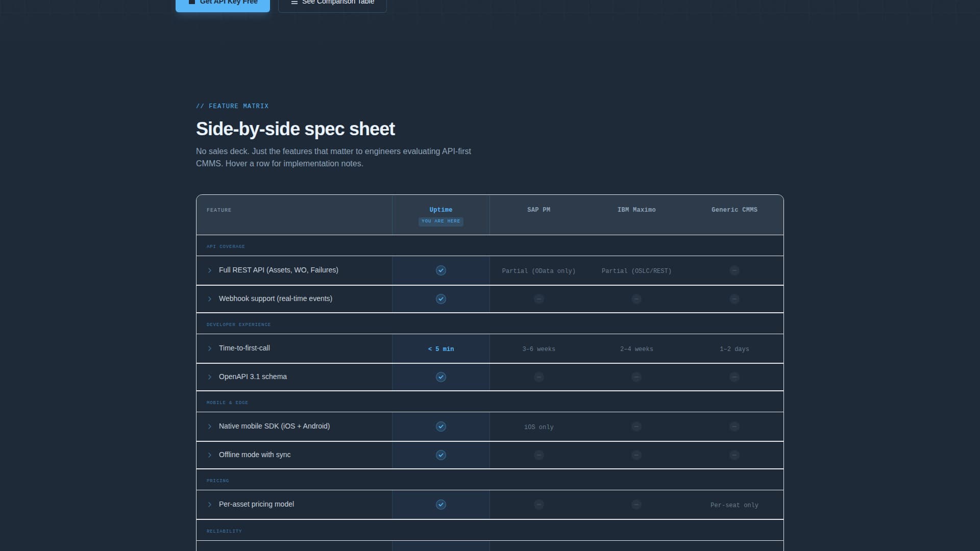The image size is (980, 551).
Task: Click the YOU ARE HERE badge
Action: [441, 221]
